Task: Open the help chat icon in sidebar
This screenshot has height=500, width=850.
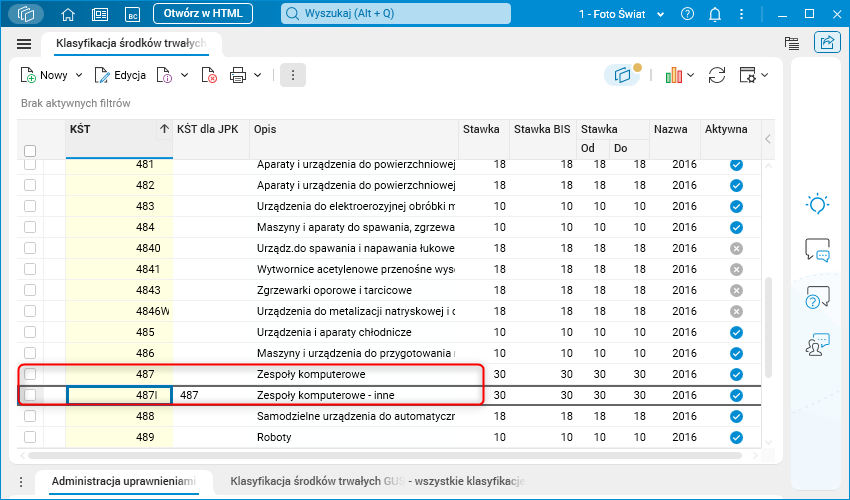Action: pos(817,297)
